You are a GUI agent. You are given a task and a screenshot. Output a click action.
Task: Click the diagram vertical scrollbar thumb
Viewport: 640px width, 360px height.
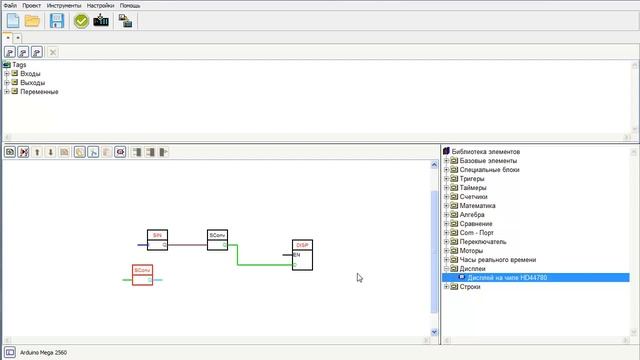click(434, 251)
